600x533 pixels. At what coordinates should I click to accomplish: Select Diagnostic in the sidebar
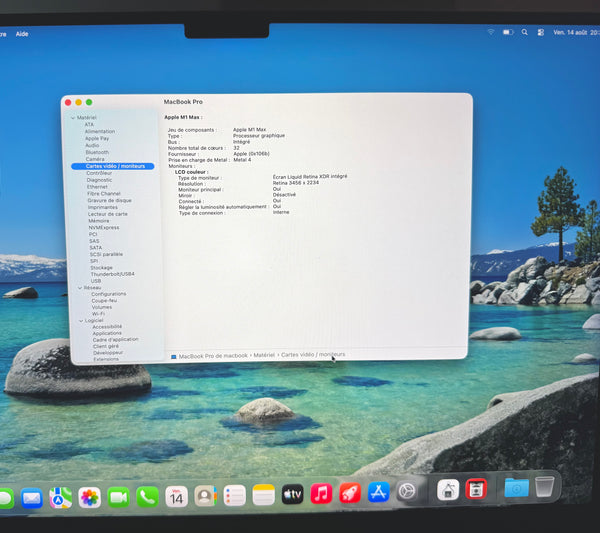99,180
